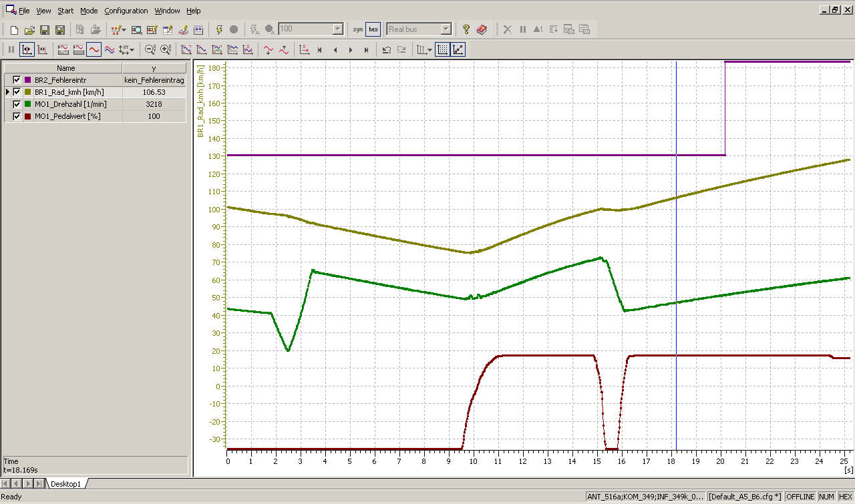The image size is (855, 504).
Task: Toggle the measurement cursor mode icon
Action: point(27,49)
